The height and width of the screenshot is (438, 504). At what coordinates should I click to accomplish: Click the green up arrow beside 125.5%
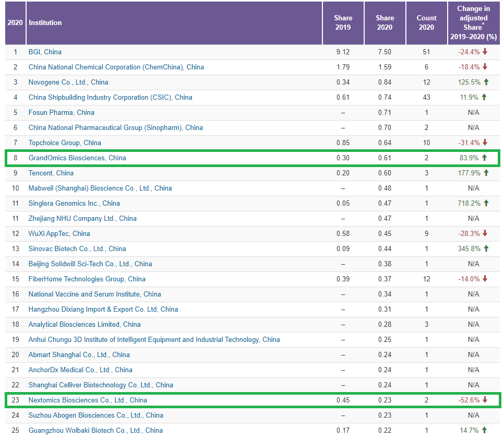(x=486, y=81)
